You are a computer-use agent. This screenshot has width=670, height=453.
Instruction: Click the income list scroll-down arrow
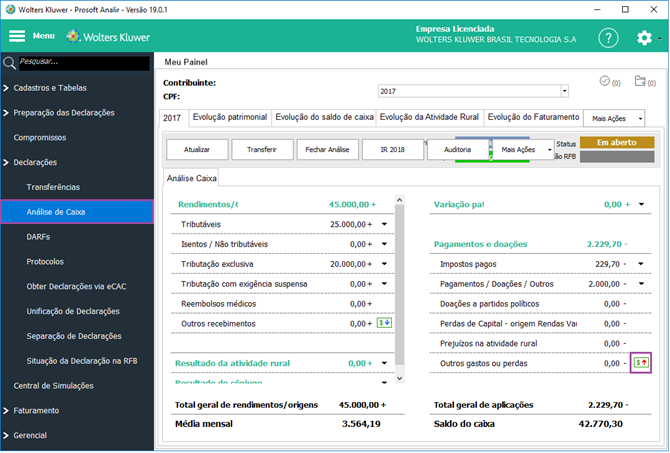click(400, 378)
